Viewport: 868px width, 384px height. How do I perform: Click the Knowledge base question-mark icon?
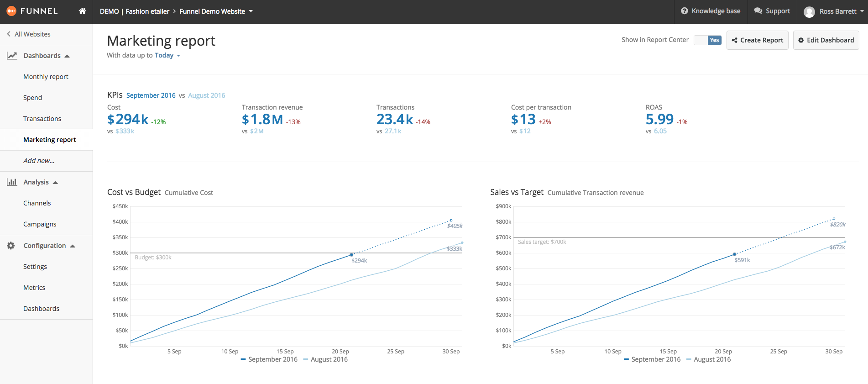point(684,11)
